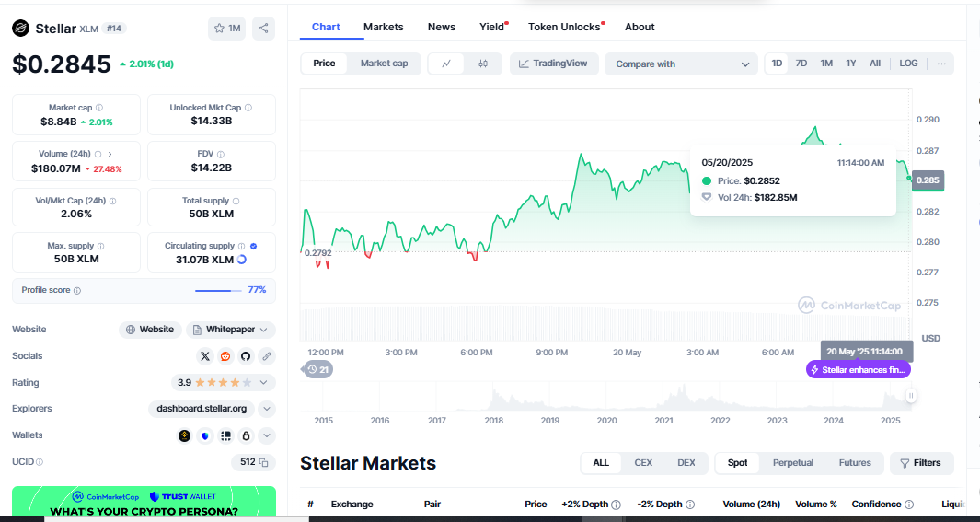Image resolution: width=980 pixels, height=522 pixels.
Task: Copy UCID 512 to clipboard
Action: [x=264, y=462]
